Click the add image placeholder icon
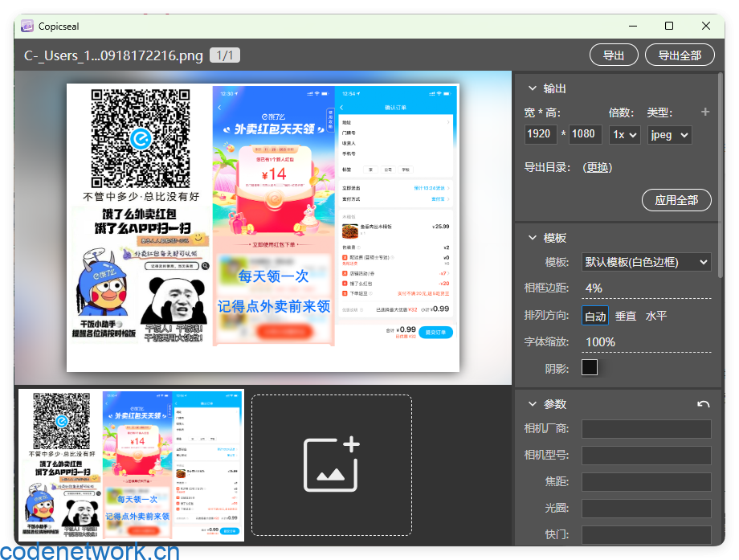 point(331,464)
